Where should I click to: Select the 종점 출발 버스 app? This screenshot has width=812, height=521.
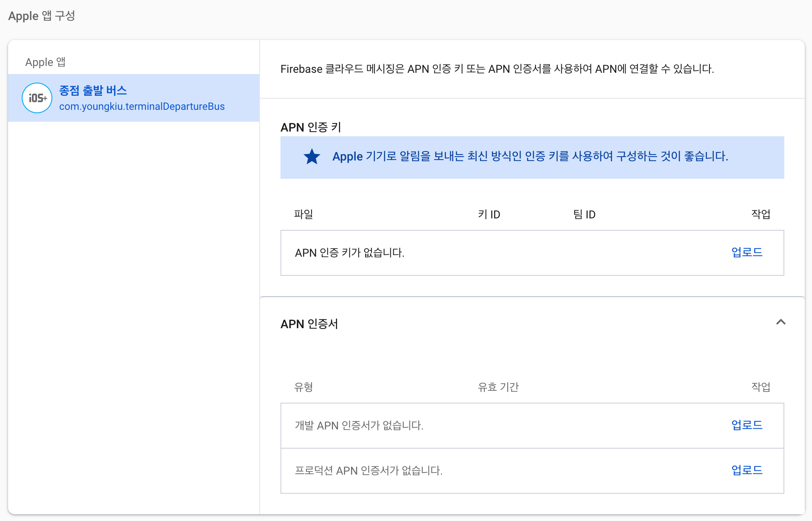(x=134, y=98)
